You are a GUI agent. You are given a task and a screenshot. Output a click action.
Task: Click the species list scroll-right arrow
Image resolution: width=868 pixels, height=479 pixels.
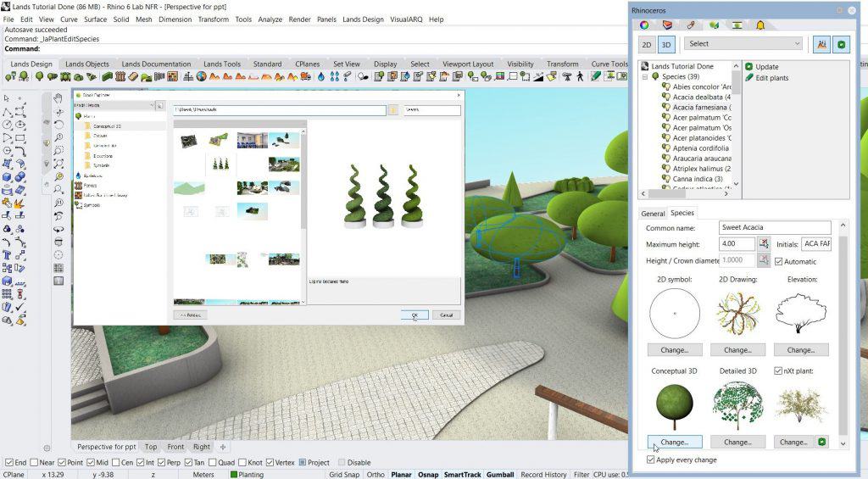[x=726, y=193]
